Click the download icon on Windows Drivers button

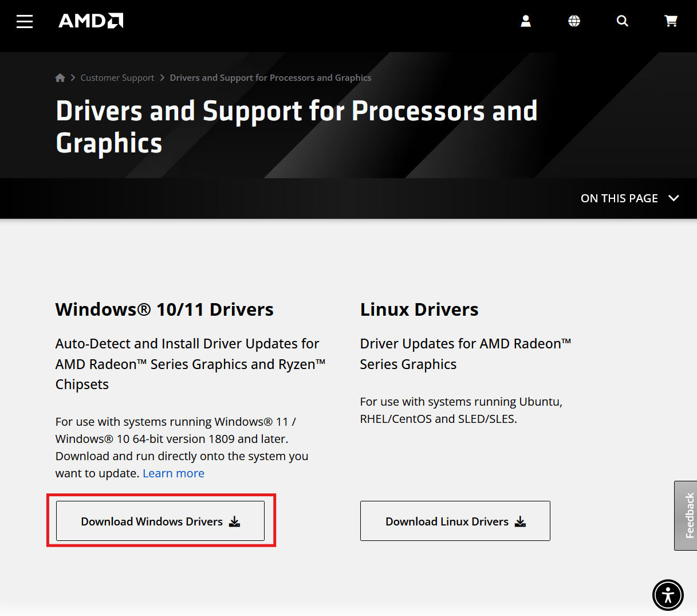234,521
